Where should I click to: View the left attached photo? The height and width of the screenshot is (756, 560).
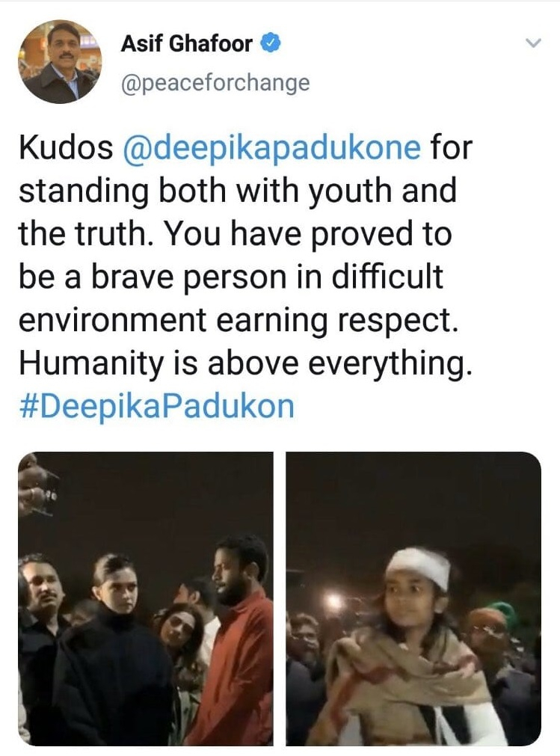[146, 598]
